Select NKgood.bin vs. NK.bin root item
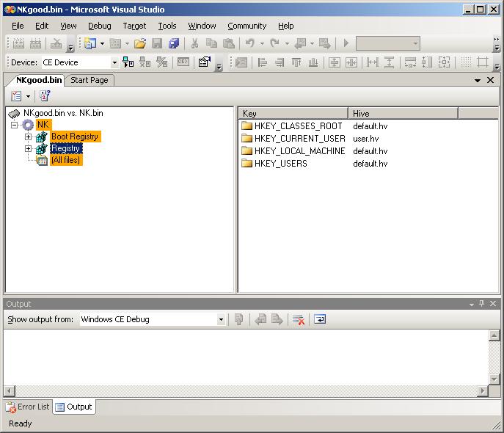 point(63,113)
